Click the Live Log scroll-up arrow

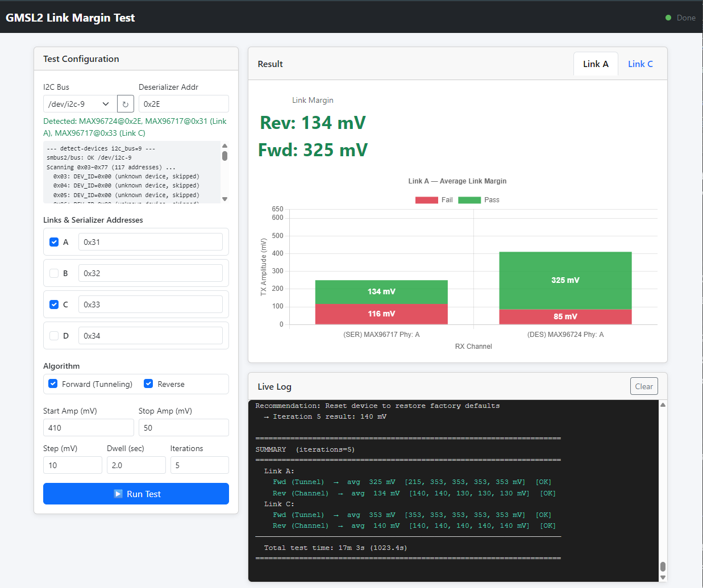[x=663, y=405]
